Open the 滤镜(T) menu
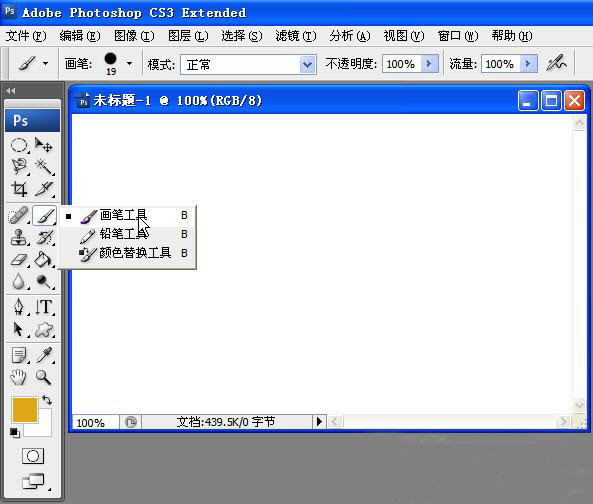Viewport: 593px width, 504px height. [x=296, y=36]
